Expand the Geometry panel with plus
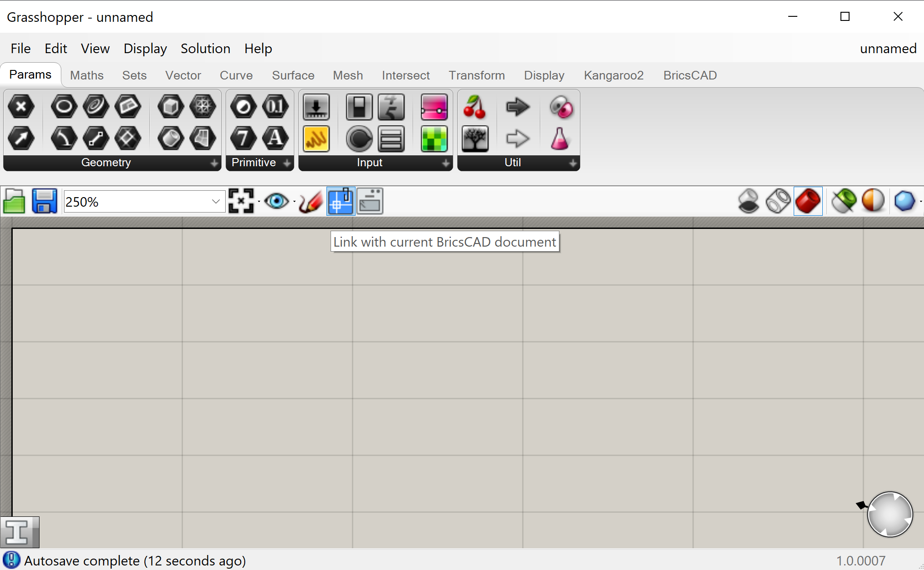924x570 pixels. pyautogui.click(x=214, y=163)
